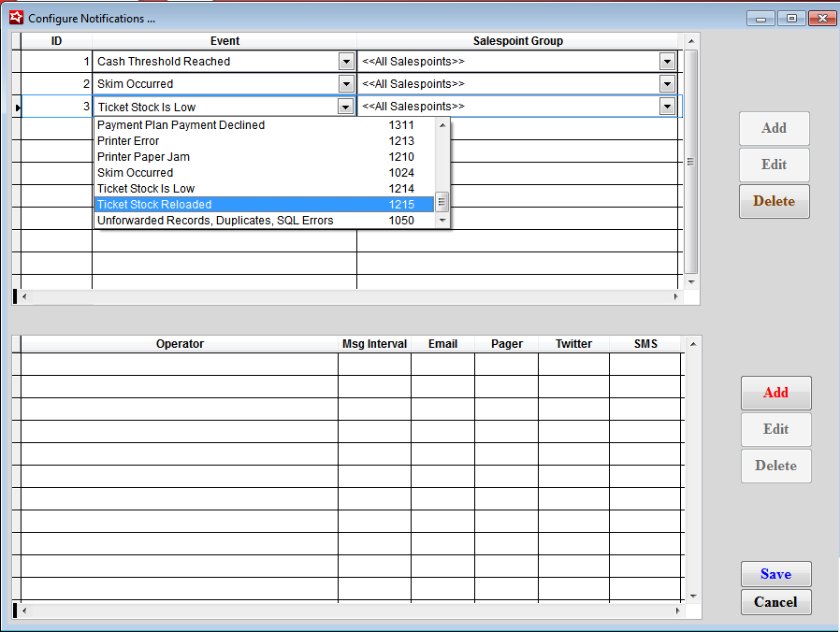Open the Salespoint Group dropdown on row 2
This screenshot has width=840, height=632.
(668, 83)
